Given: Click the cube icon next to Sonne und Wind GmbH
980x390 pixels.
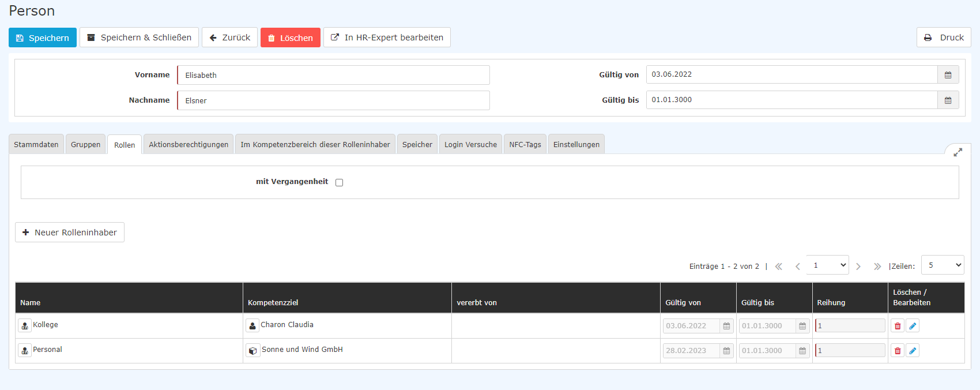Looking at the screenshot, I should (x=253, y=350).
